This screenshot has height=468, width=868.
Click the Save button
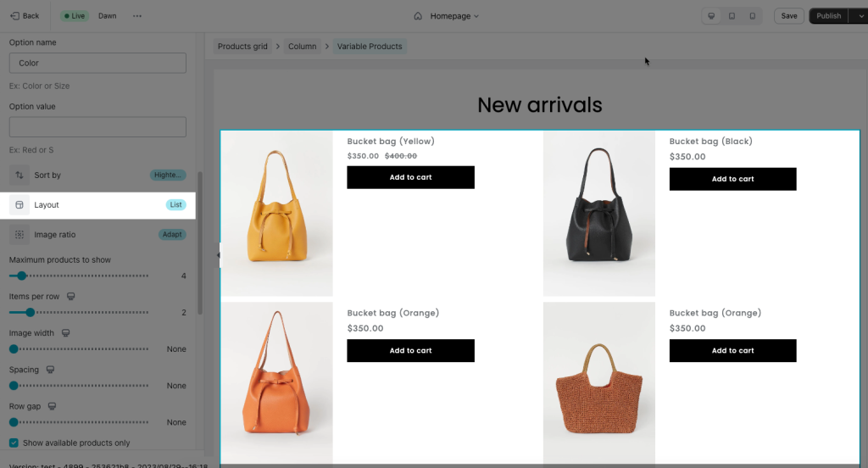coord(789,16)
